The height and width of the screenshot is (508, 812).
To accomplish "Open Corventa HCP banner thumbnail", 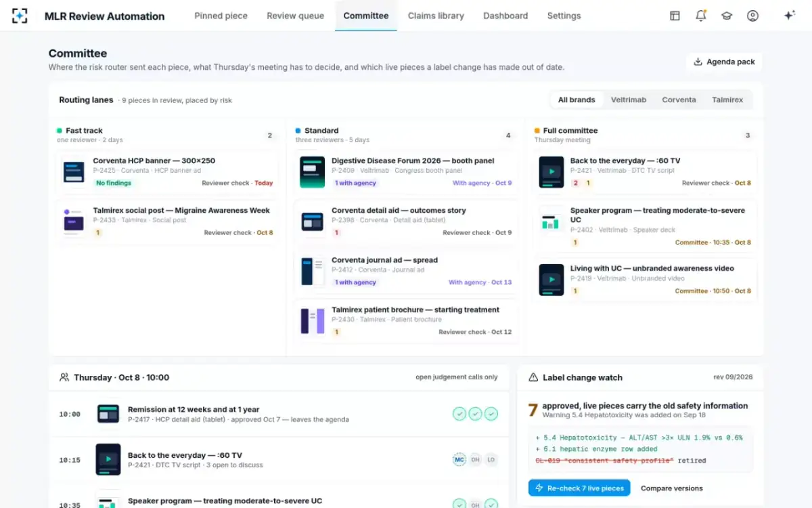I will pyautogui.click(x=74, y=171).
